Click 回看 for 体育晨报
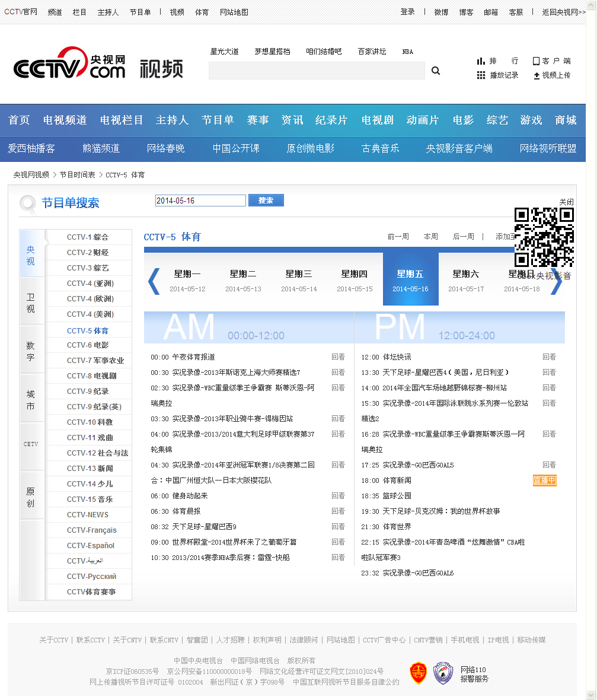 point(338,511)
